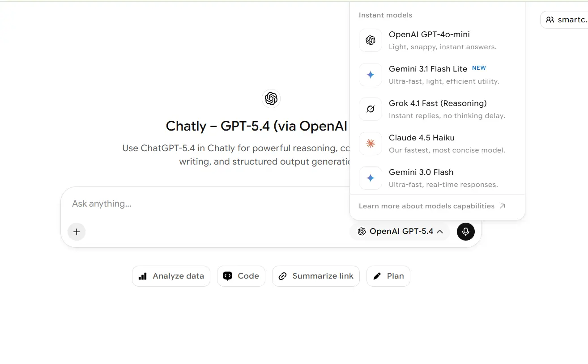Click the OpenAI logo above the Chatly heading
Viewport: 588px width, 364px height.
(271, 98)
